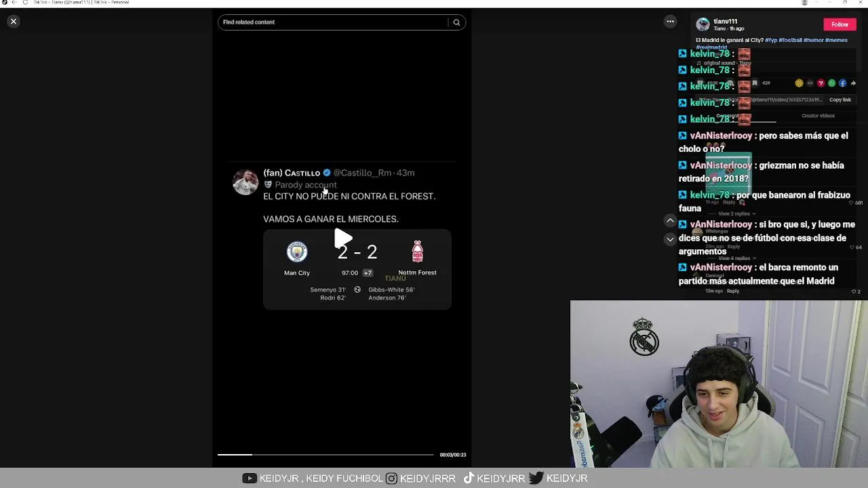The width and height of the screenshot is (868, 488).
Task: Reload the browser page
Action: (x=25, y=3)
